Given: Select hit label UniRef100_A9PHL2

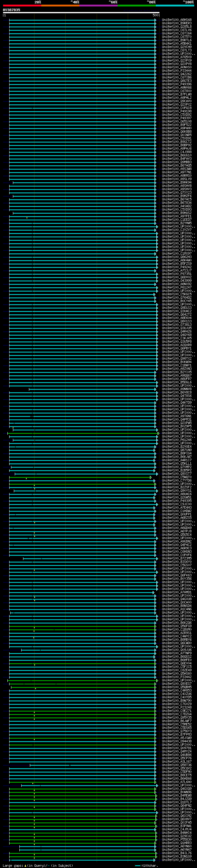Looking at the screenshot, I should click(x=177, y=98).
